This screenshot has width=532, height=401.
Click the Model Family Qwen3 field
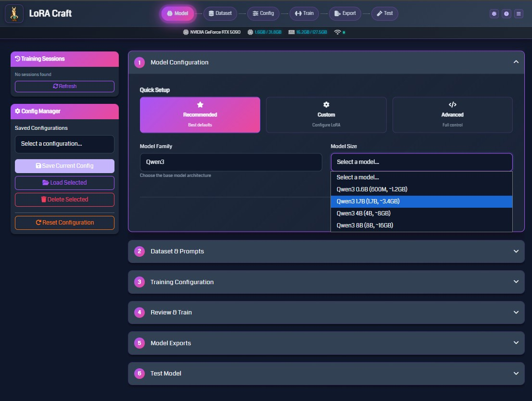pos(231,163)
